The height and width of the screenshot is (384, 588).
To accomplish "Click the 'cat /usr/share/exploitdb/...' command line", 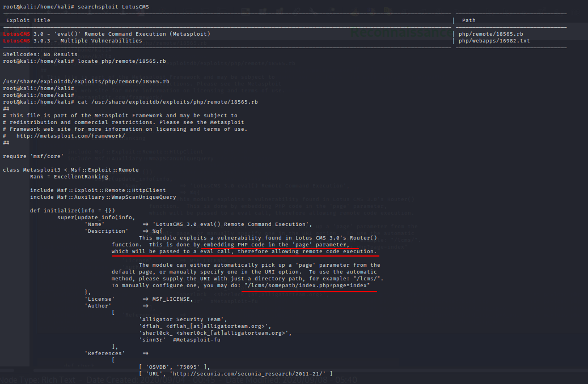I will pyautogui.click(x=168, y=102).
